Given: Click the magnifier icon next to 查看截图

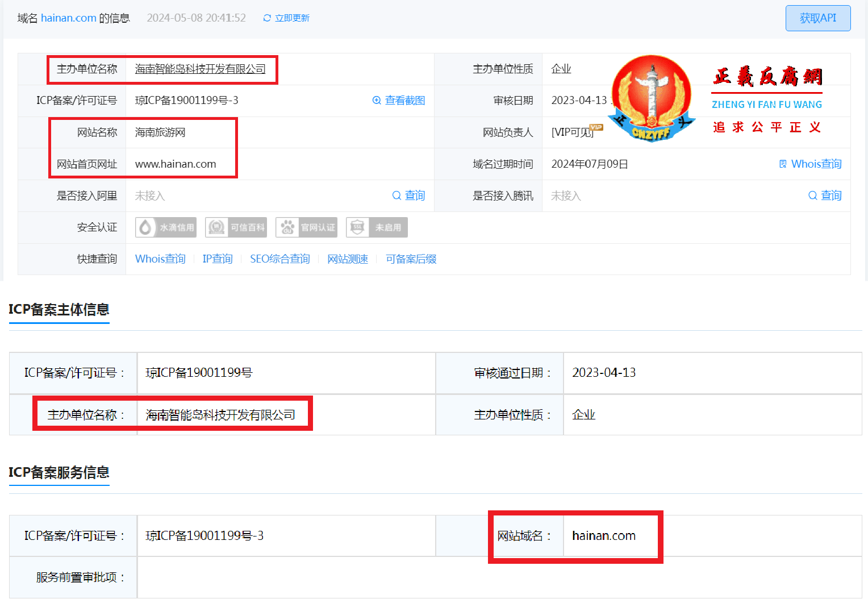Looking at the screenshot, I should pos(377,100).
